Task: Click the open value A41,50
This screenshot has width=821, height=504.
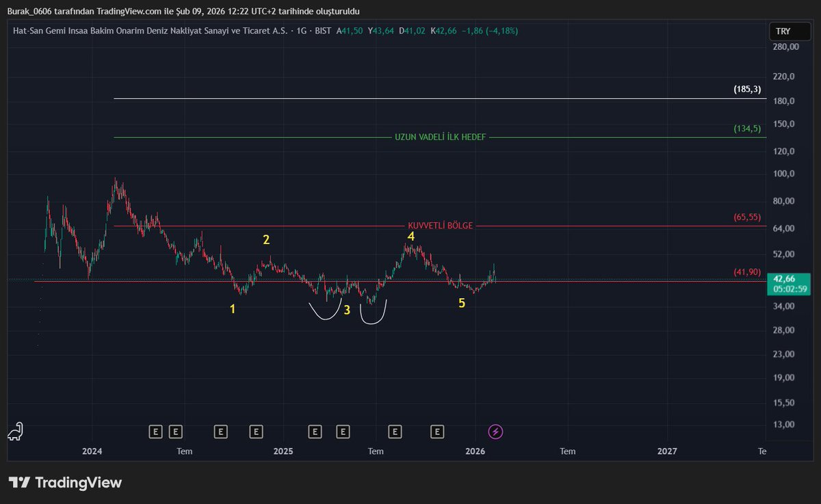Action: tap(351, 31)
